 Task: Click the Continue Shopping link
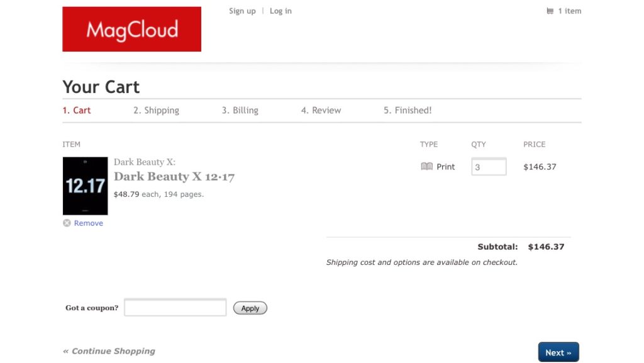click(x=109, y=351)
